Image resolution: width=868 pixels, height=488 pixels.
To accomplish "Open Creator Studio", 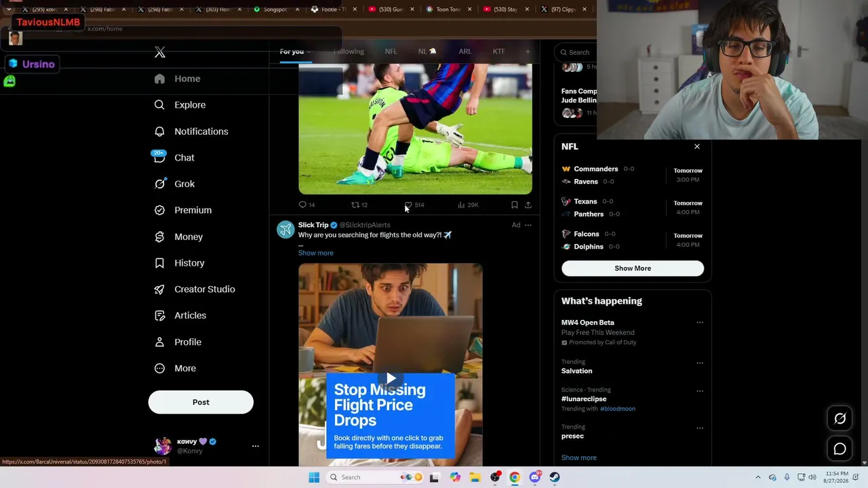I will pyautogui.click(x=195, y=289).
